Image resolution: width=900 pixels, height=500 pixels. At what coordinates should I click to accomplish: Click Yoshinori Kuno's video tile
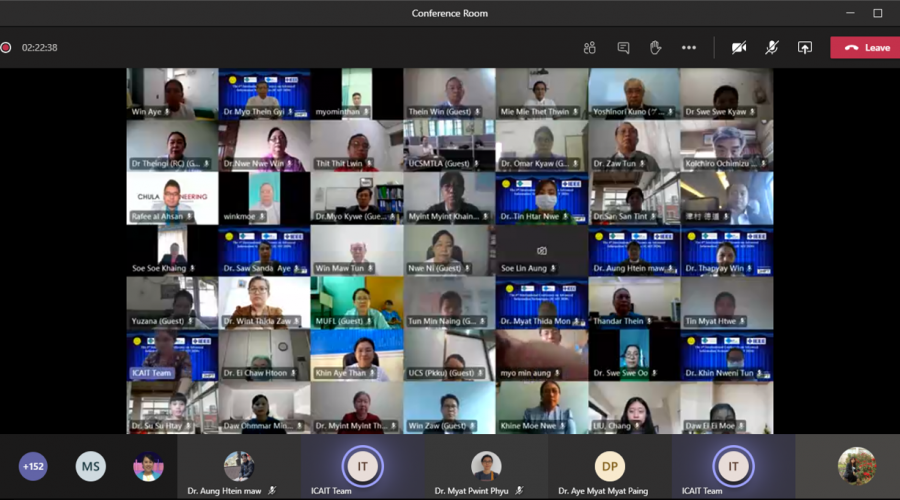tap(634, 94)
